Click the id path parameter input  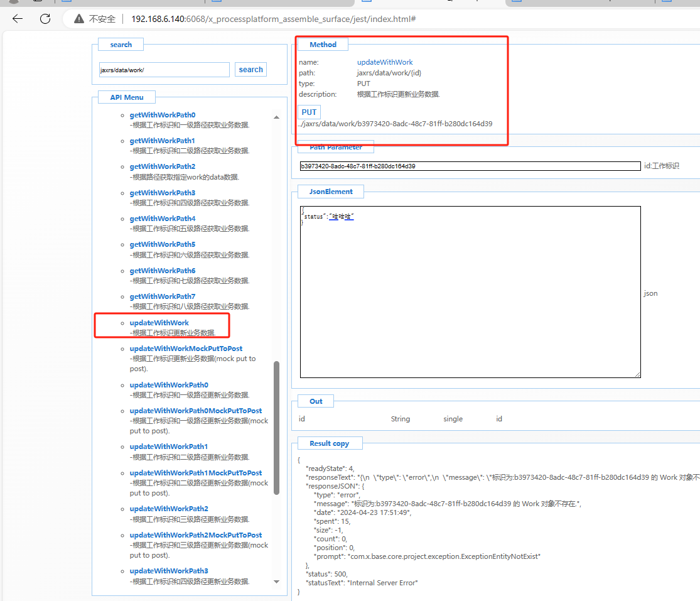pyautogui.click(x=470, y=166)
